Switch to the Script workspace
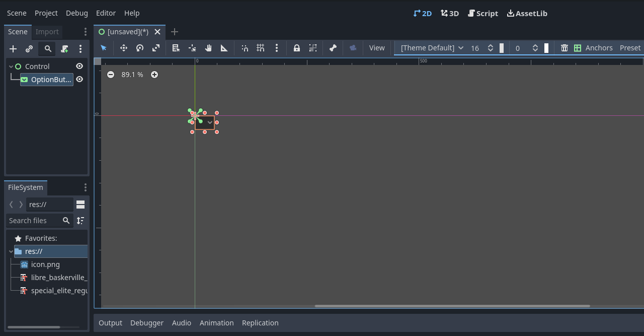Image resolution: width=644 pixels, height=336 pixels. (483, 14)
